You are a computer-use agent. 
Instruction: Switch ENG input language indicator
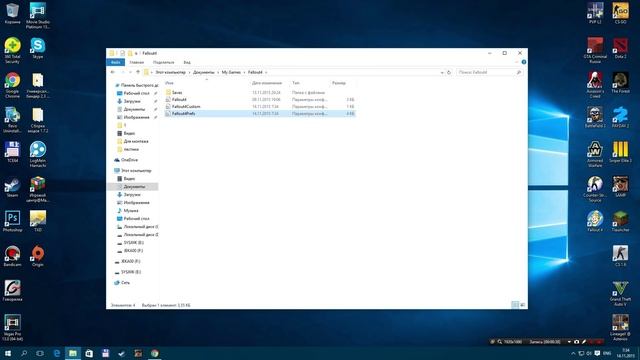click(x=607, y=353)
